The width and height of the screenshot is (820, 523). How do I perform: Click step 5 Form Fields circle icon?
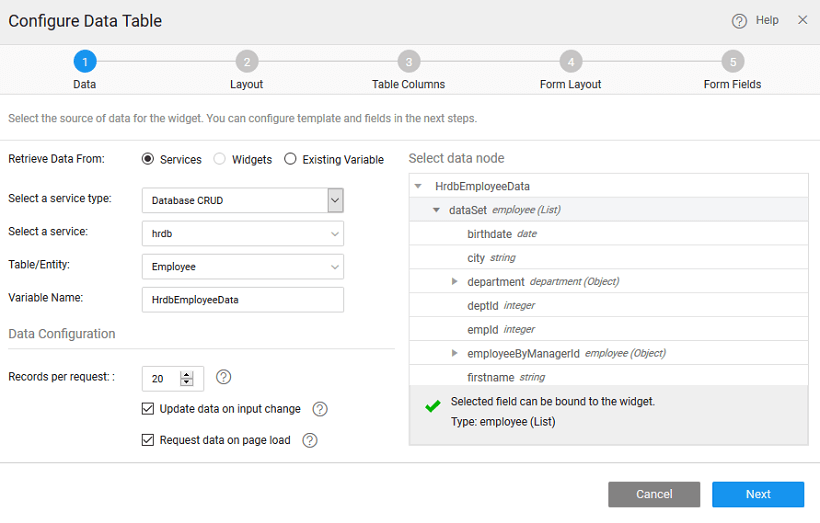point(732,62)
